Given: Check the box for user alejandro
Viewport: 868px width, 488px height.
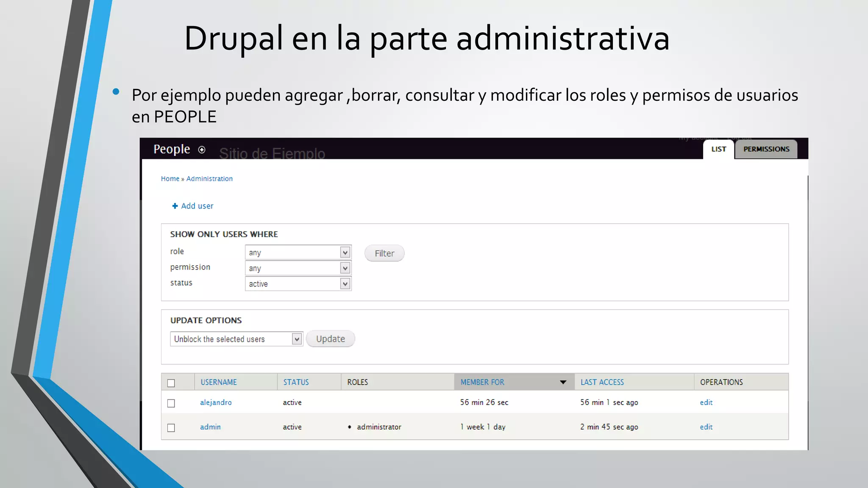Looking at the screenshot, I should (171, 403).
